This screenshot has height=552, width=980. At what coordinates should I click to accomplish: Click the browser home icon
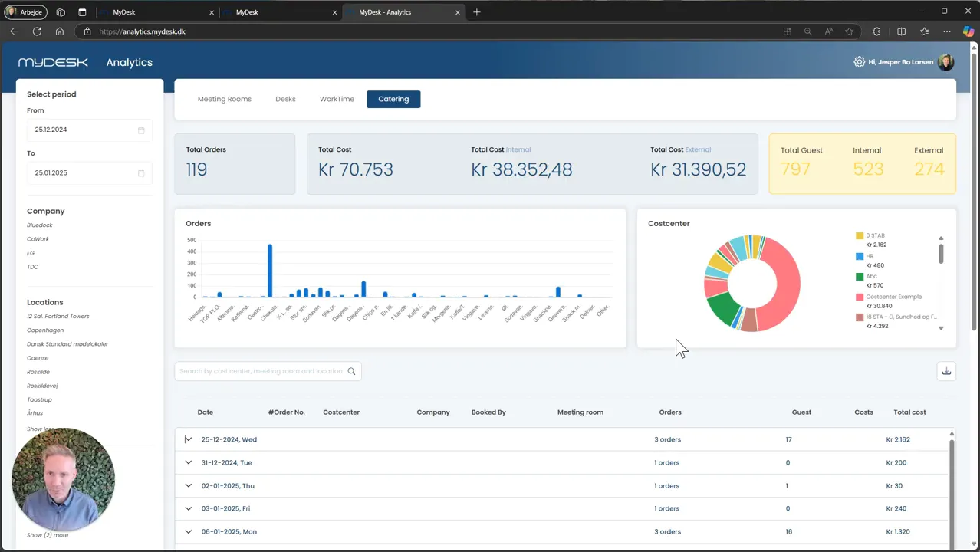coord(60,31)
